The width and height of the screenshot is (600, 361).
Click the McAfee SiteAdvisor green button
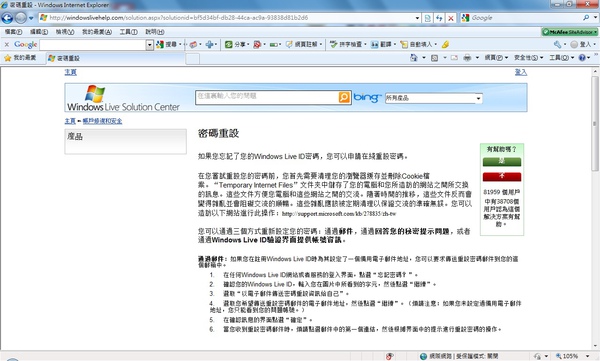pos(569,32)
